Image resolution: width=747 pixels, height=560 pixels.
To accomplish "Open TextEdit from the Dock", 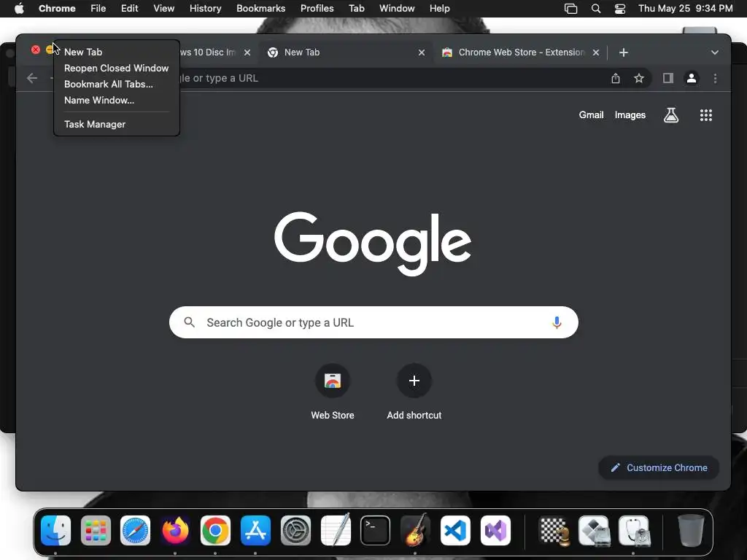I will pos(336,531).
